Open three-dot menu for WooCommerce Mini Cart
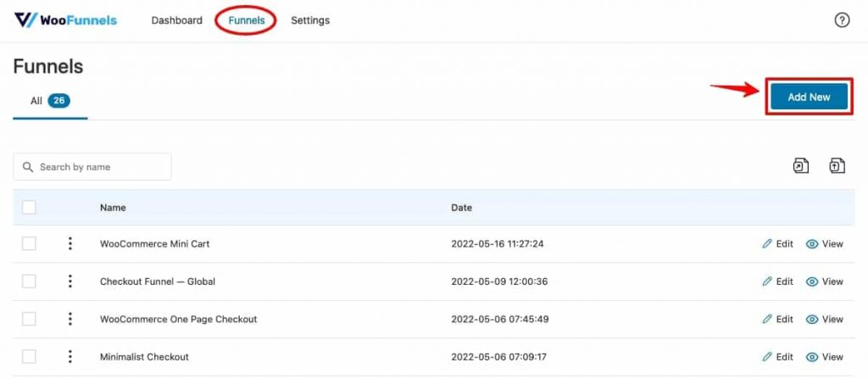The height and width of the screenshot is (379, 868). (x=70, y=243)
